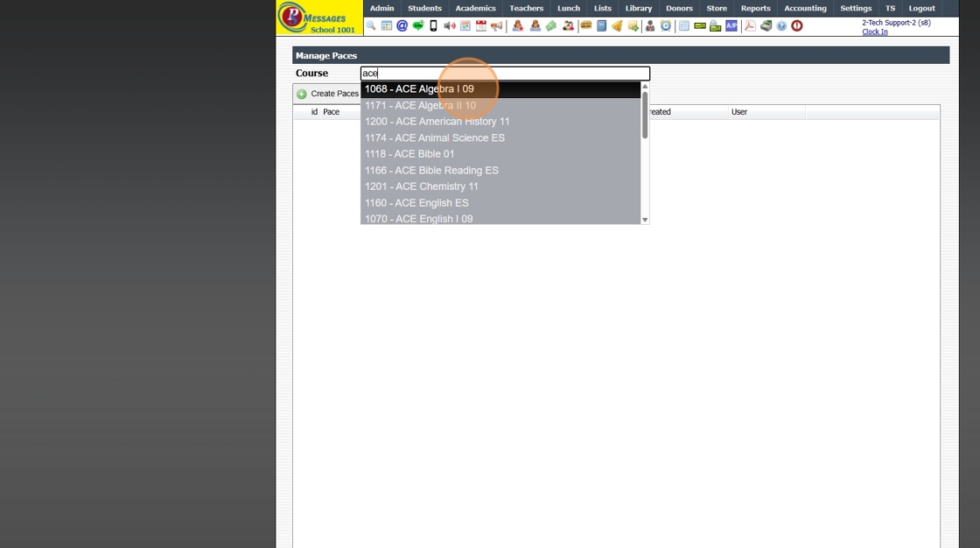Open the Teachers menu
This screenshot has width=980, height=548.
526,8
